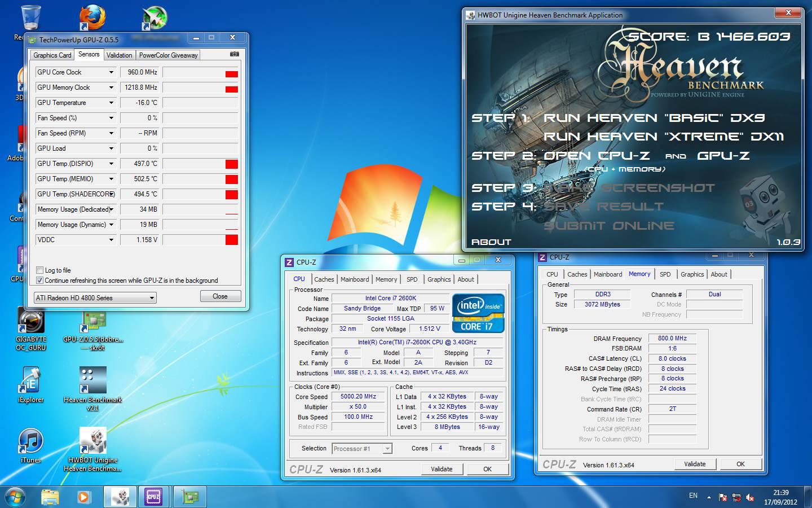The image size is (812, 508).
Task: Open Mozilla Firefox desktop shortcut
Action: click(x=92, y=18)
